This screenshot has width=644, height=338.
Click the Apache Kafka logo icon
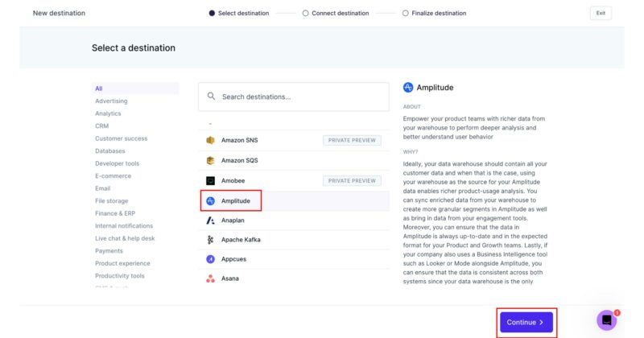tap(210, 240)
